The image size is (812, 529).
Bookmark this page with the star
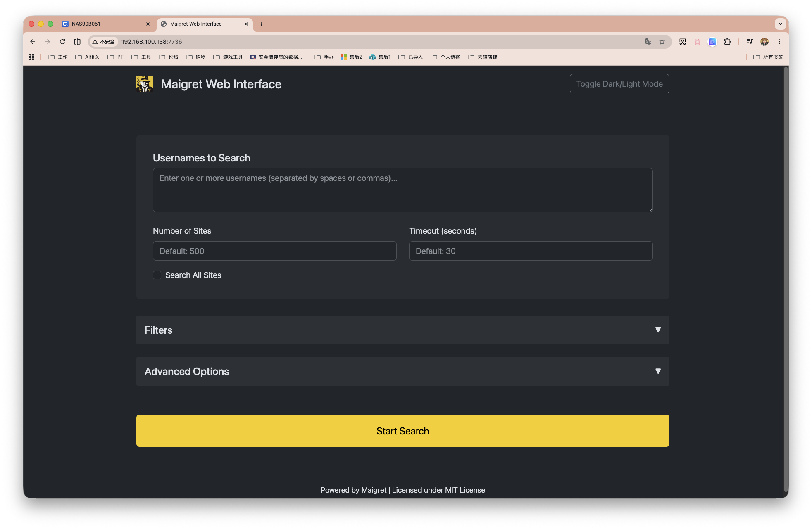662,42
